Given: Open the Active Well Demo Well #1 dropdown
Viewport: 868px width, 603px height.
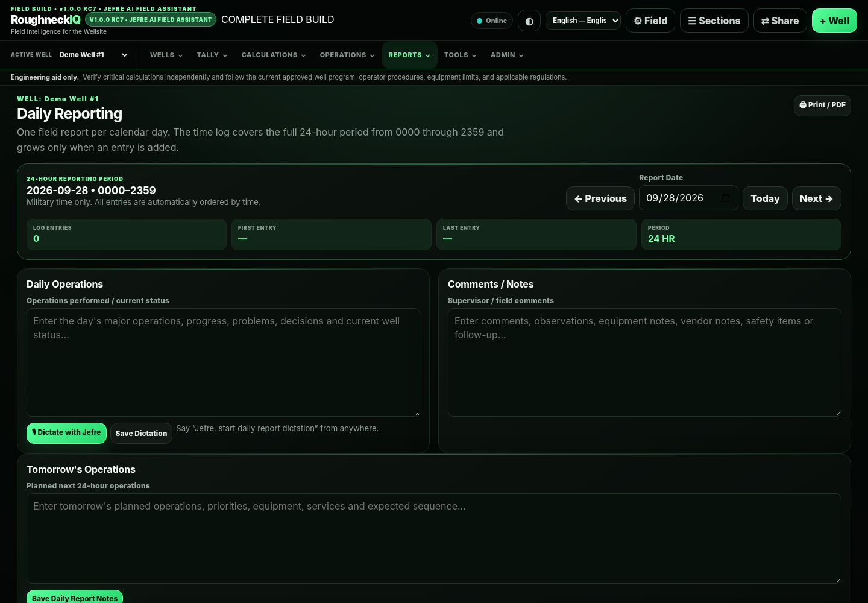Looking at the screenshot, I should tap(93, 55).
